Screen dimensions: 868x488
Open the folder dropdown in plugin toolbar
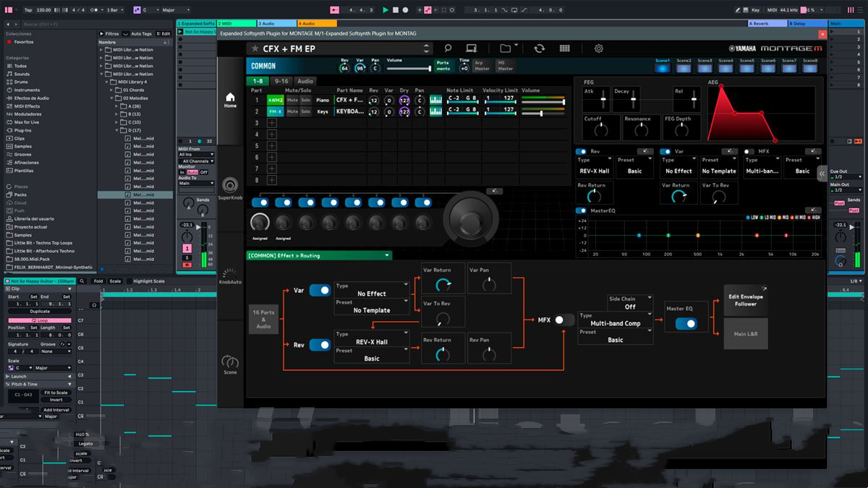[508, 48]
